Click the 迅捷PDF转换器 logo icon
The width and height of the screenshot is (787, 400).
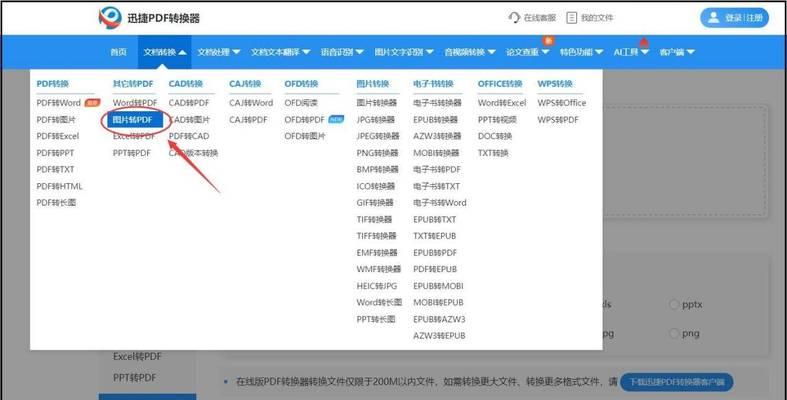[x=110, y=18]
